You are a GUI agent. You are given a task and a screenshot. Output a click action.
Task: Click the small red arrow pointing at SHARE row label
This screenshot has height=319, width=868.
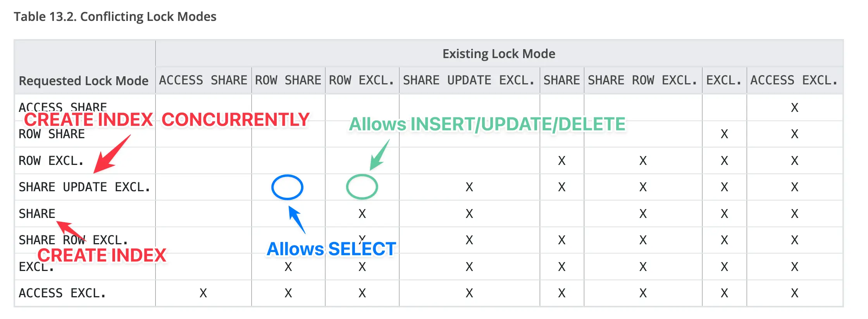pyautogui.click(x=71, y=229)
